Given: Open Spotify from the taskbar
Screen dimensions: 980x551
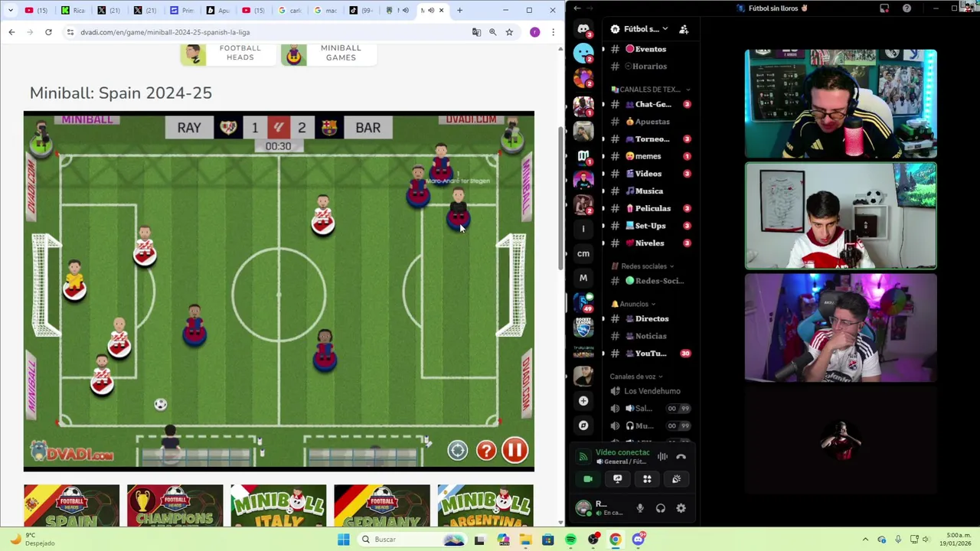Looking at the screenshot, I should click(570, 540).
